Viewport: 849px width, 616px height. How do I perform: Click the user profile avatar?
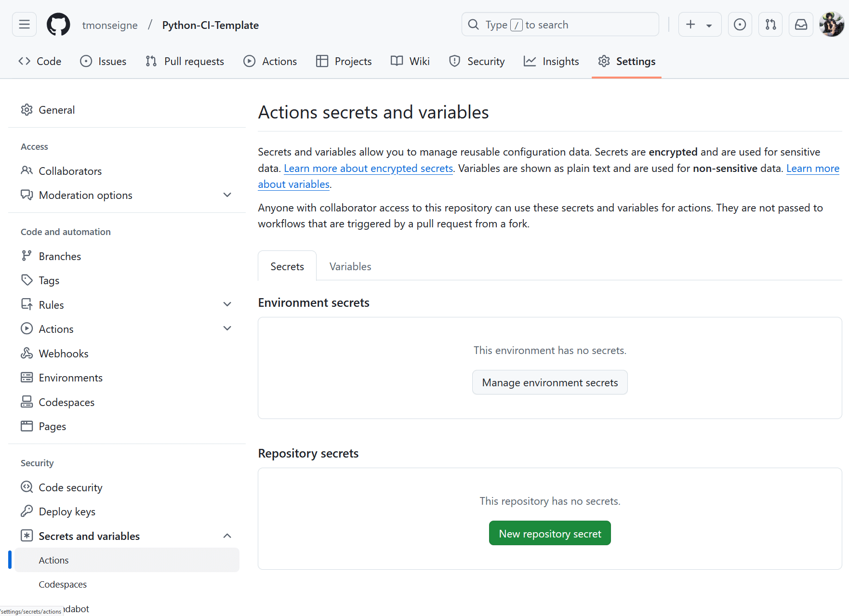831,25
